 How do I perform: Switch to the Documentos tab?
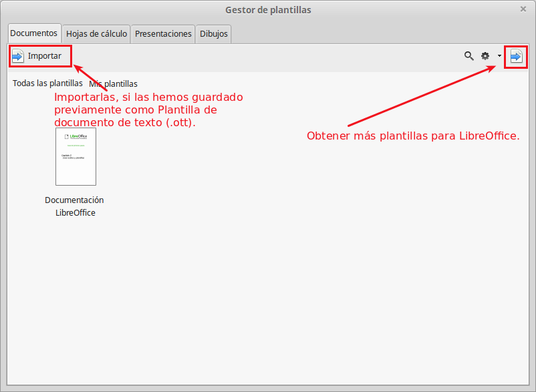tap(34, 33)
